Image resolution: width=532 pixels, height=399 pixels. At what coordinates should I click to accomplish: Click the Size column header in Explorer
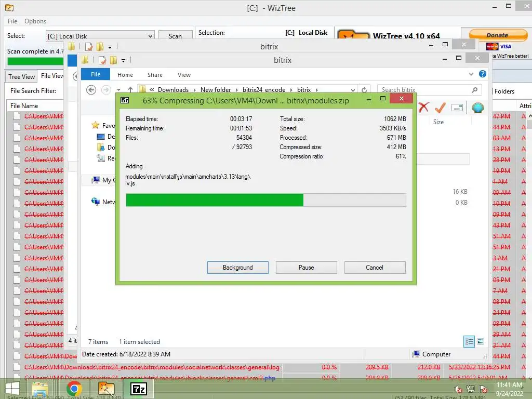point(438,122)
